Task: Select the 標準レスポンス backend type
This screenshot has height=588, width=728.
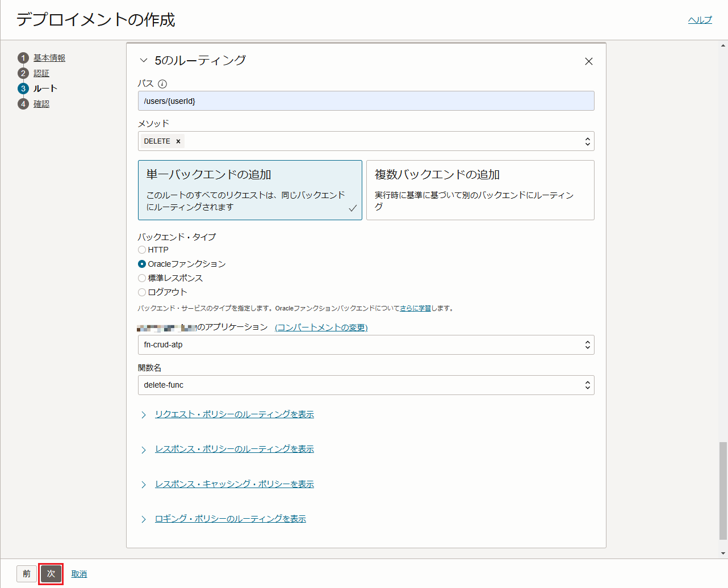Action: [x=142, y=278]
